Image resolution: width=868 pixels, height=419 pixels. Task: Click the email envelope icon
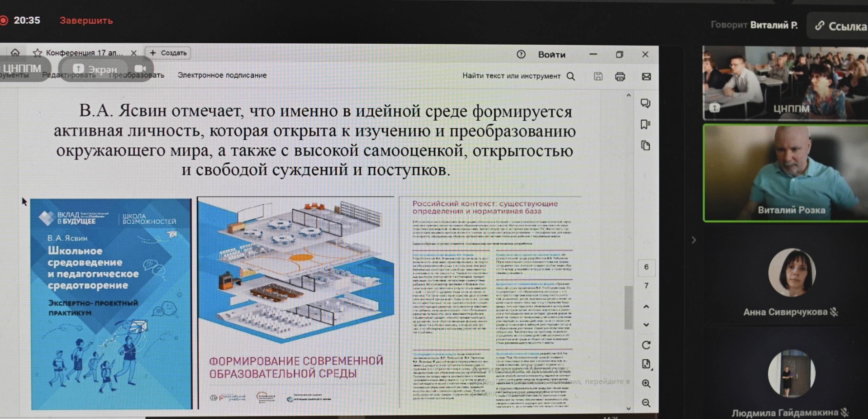coord(646,77)
